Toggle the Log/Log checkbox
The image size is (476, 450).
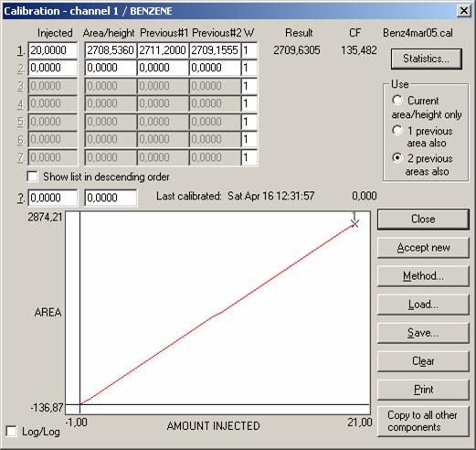12,432
